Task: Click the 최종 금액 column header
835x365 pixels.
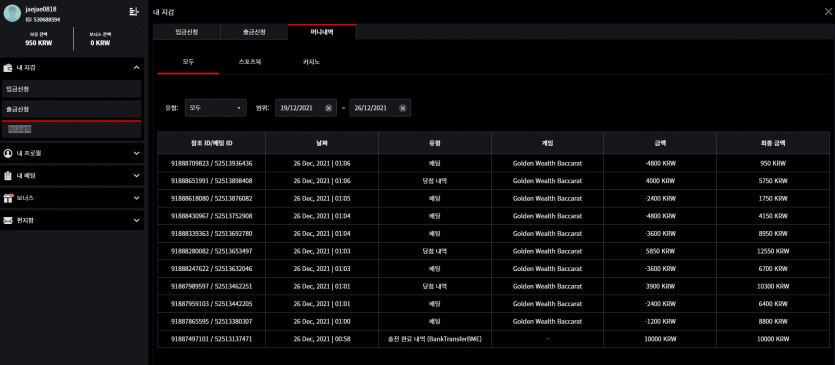Action: (773, 143)
